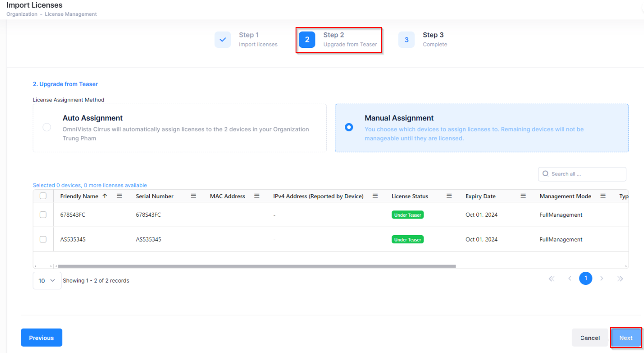
Task: Open Expiry Date column menu icon
Action: click(x=523, y=196)
